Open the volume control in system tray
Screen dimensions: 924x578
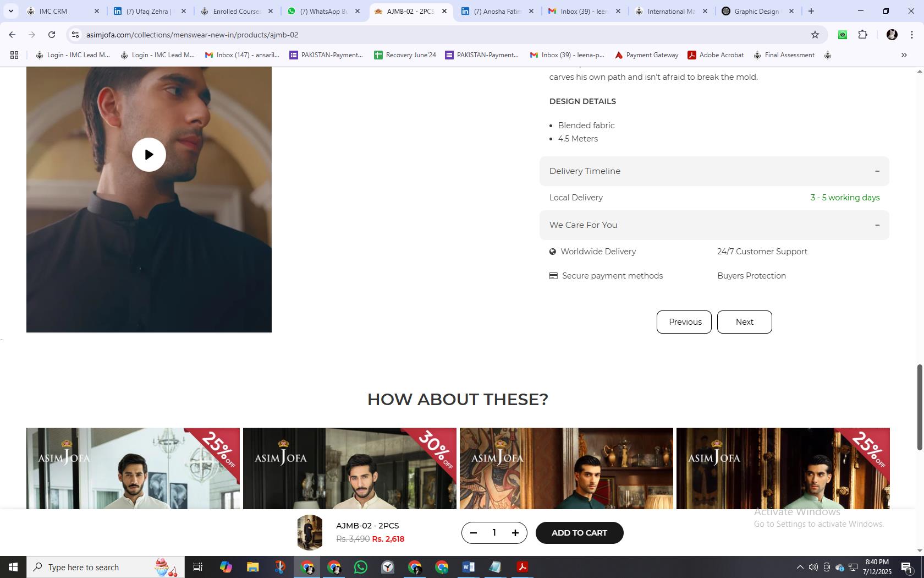click(813, 567)
